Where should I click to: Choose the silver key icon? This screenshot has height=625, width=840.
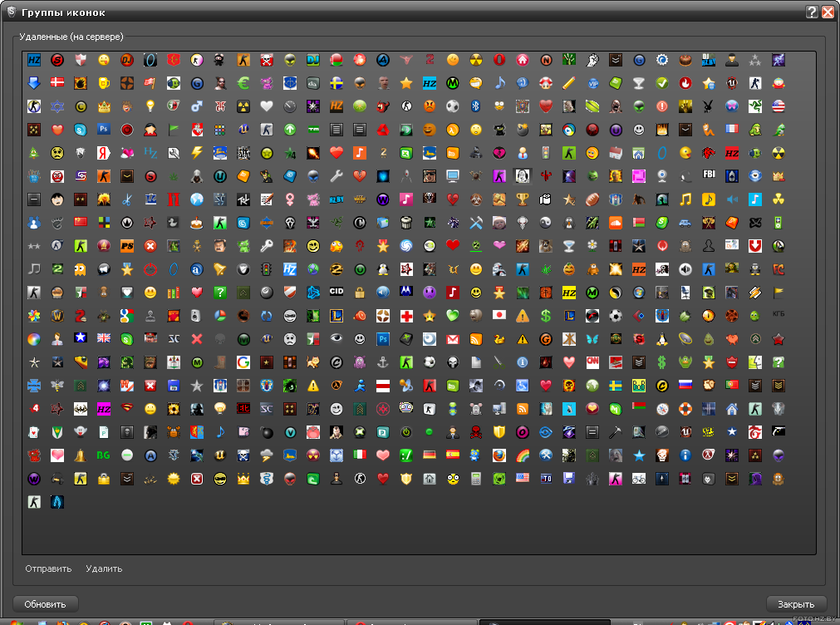click(266, 246)
